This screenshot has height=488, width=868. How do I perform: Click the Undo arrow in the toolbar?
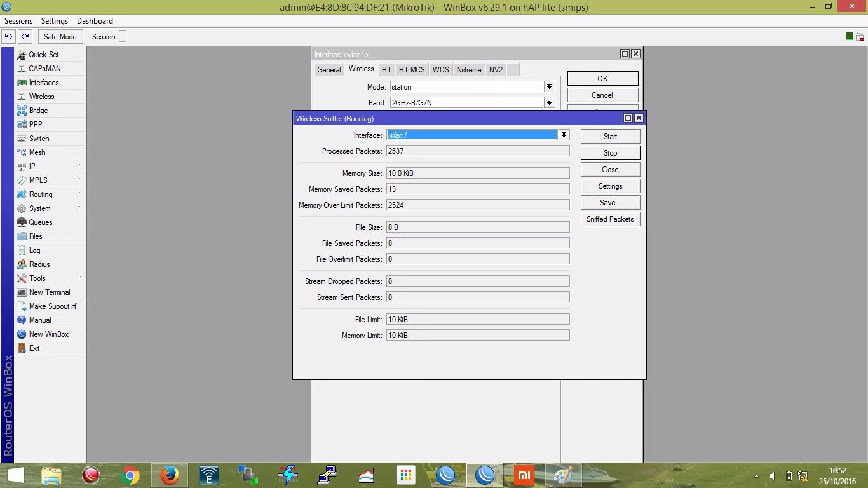click(9, 37)
